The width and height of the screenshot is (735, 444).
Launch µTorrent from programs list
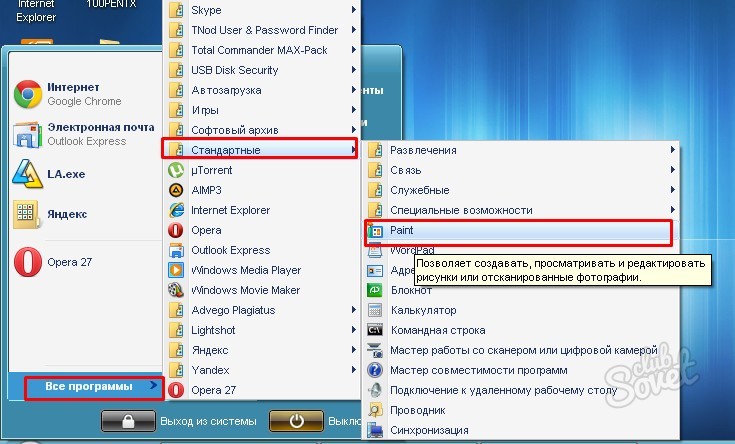point(176,170)
